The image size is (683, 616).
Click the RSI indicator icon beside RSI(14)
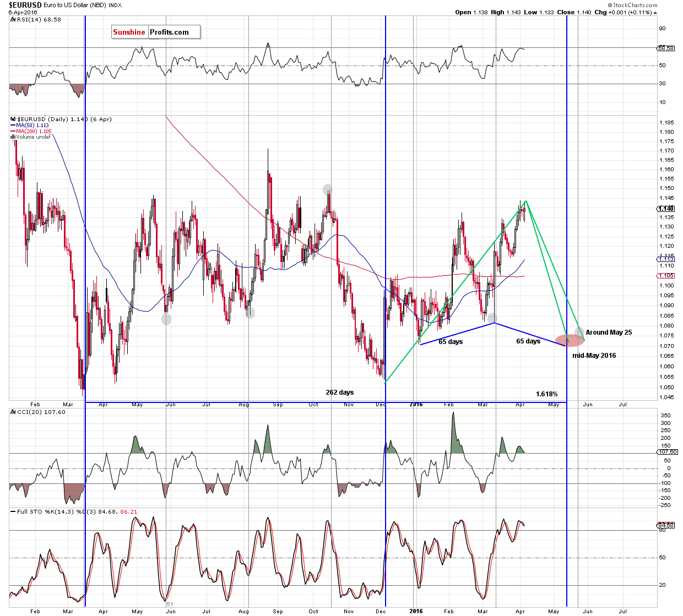13,19
